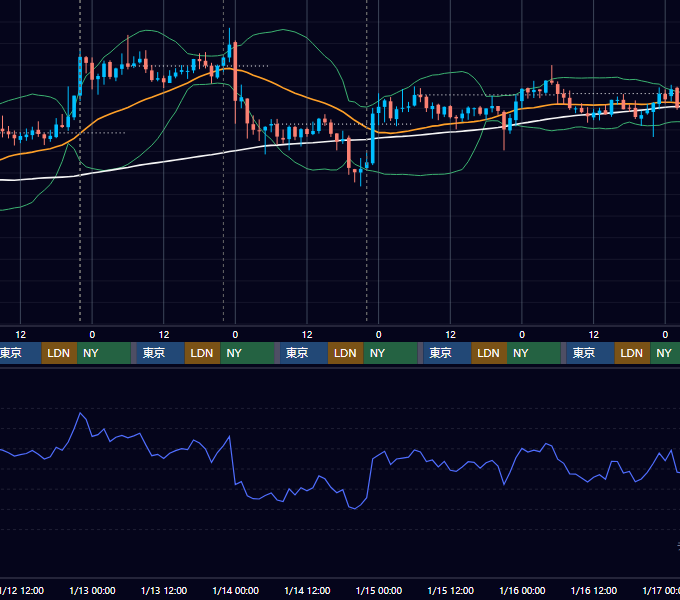Select the NY session box above 1/13 00:00
Screen dimensions: 680x600
click(104, 353)
